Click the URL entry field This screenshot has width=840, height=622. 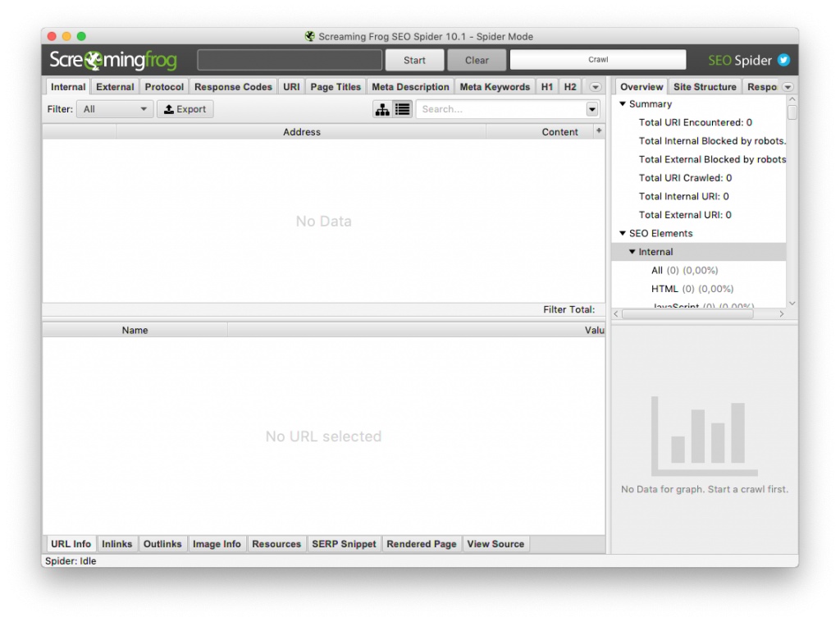[290, 60]
